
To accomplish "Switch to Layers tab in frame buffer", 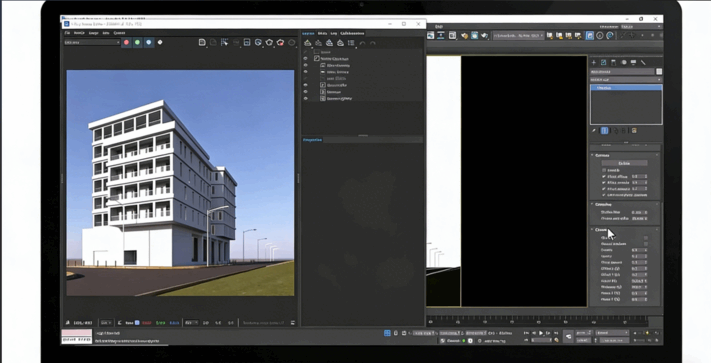I will (308, 33).
